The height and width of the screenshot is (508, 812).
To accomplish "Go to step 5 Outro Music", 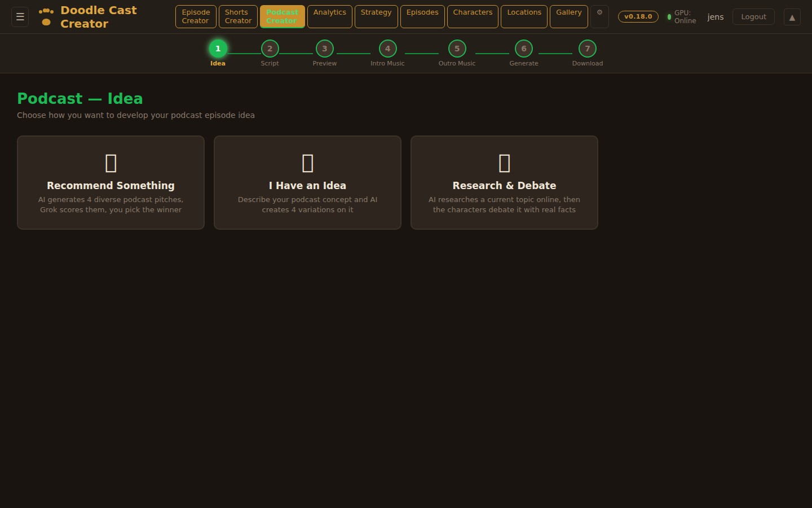I will coord(457,49).
